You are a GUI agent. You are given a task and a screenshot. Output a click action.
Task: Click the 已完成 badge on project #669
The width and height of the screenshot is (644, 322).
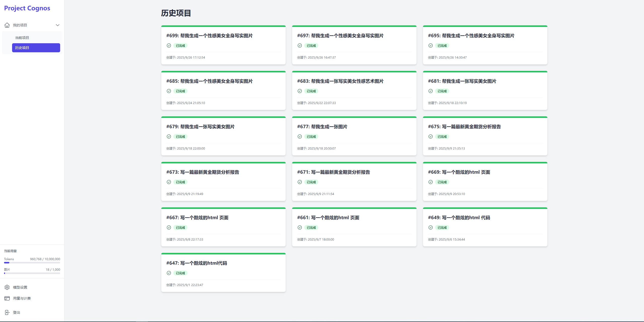[442, 182]
